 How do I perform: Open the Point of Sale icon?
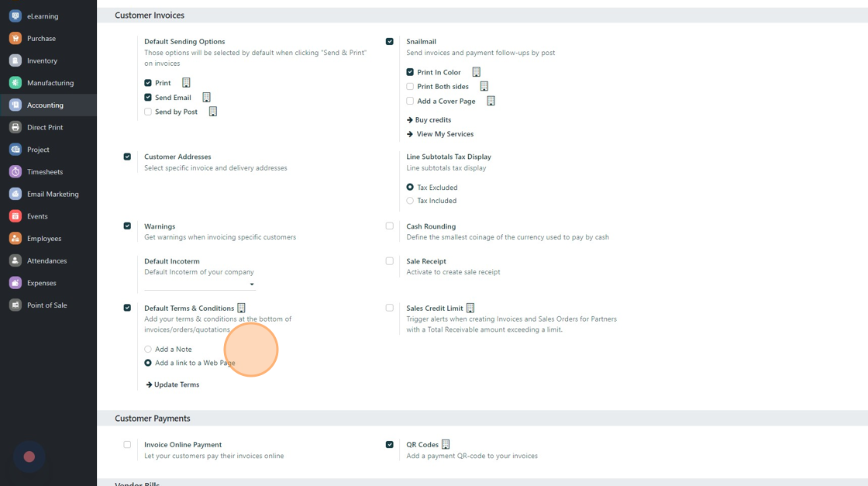15,305
